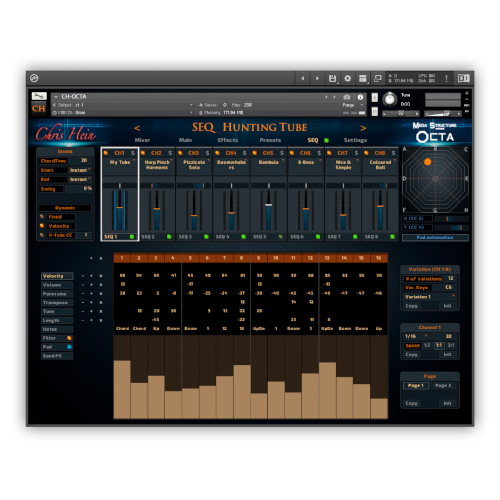This screenshot has height=500, width=500.
Task: Click the orange dot on the XY pad
Action: [x=428, y=162]
